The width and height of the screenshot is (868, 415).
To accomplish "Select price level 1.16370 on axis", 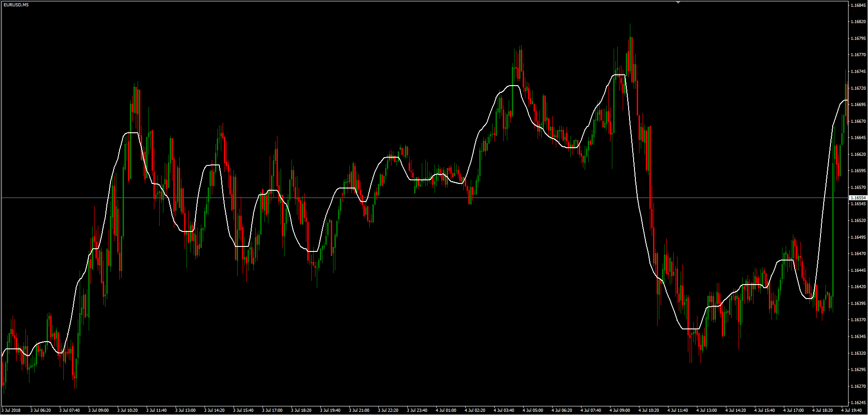I will coord(858,320).
